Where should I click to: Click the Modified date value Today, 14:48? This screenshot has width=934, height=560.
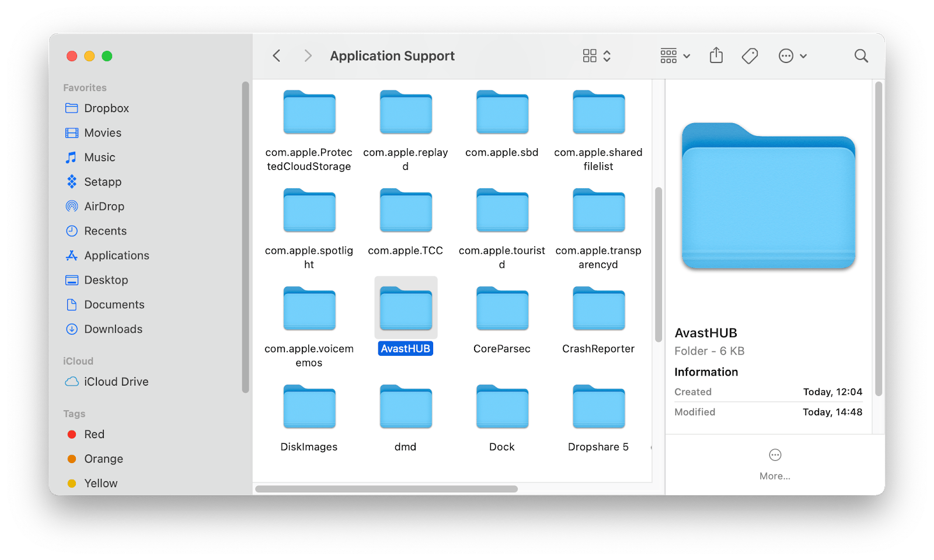[832, 412]
